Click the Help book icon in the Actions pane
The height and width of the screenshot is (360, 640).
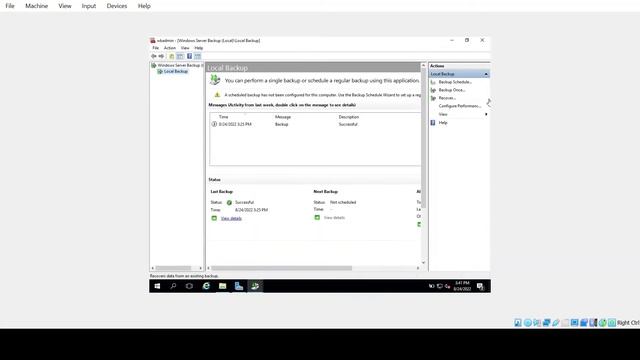pos(433,122)
